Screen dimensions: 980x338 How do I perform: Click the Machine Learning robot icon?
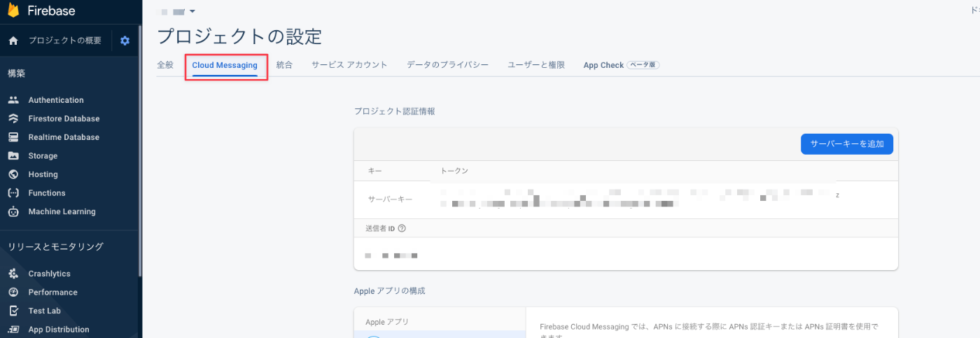[x=13, y=211]
